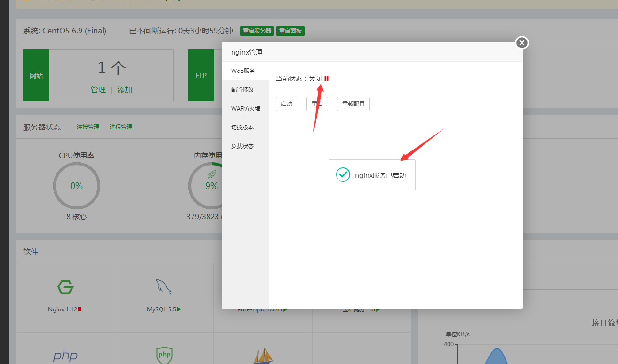Screen dimensions: 618x364
Task: Click the 当前状态 关闭 status text
Action: [x=299, y=79]
